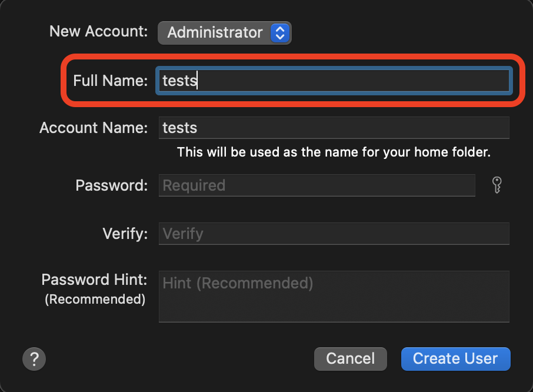Screen dimensions: 533x392
Task: Click the '(Recommended)' label under Password Hint
Action: click(x=95, y=299)
